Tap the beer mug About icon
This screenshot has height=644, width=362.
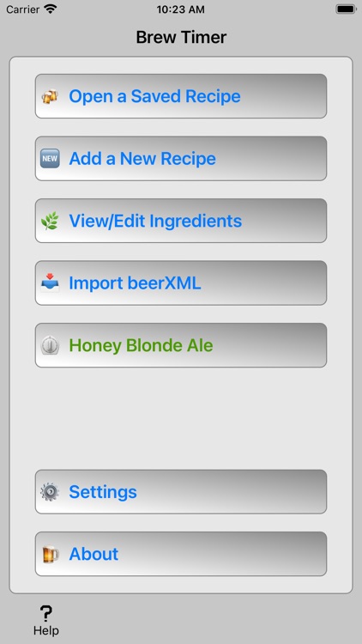pos(51,554)
